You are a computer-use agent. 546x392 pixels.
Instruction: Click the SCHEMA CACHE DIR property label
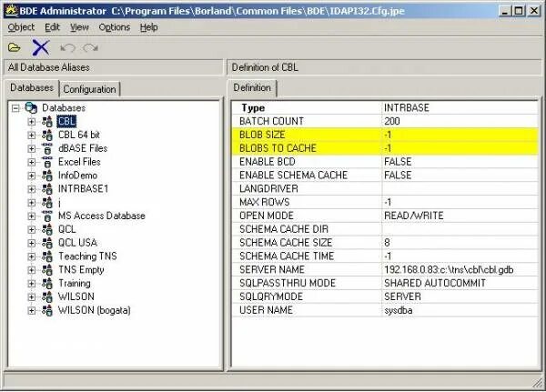tap(284, 229)
